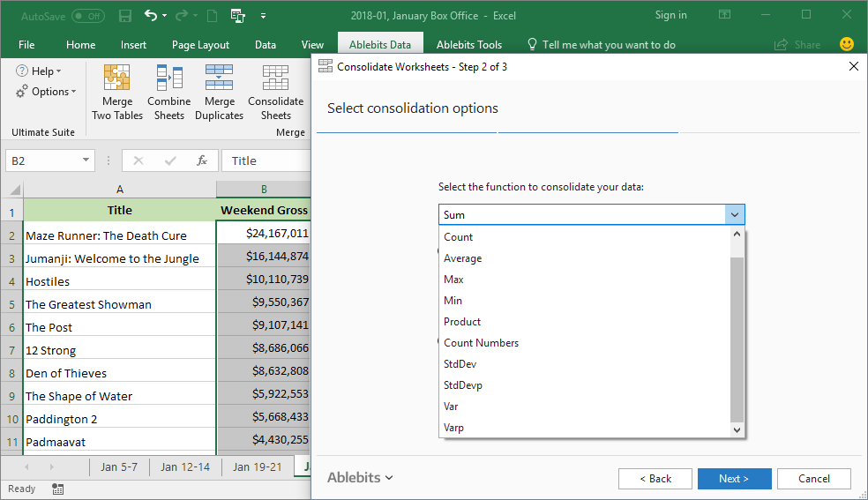
Task: Open the Consolidate Sheets tool
Action: click(x=276, y=92)
